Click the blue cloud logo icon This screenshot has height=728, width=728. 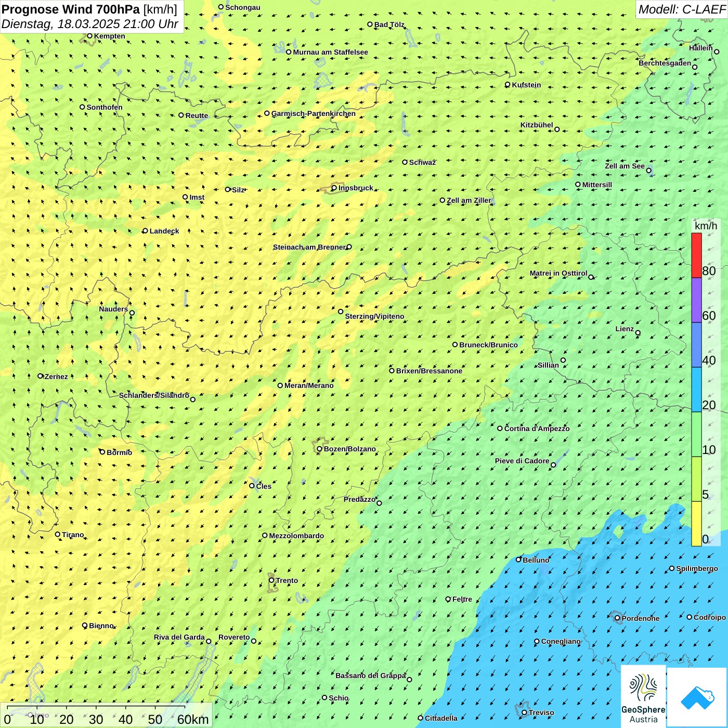697,697
